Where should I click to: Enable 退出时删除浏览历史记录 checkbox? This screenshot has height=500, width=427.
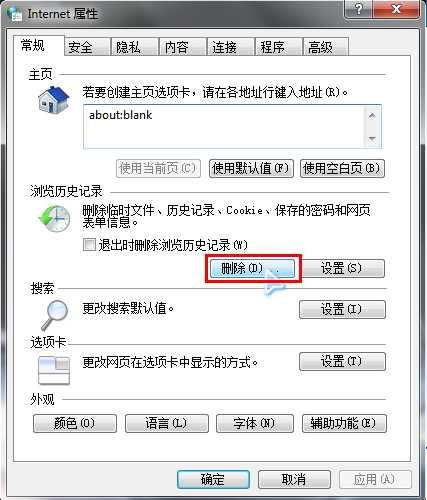(89, 244)
